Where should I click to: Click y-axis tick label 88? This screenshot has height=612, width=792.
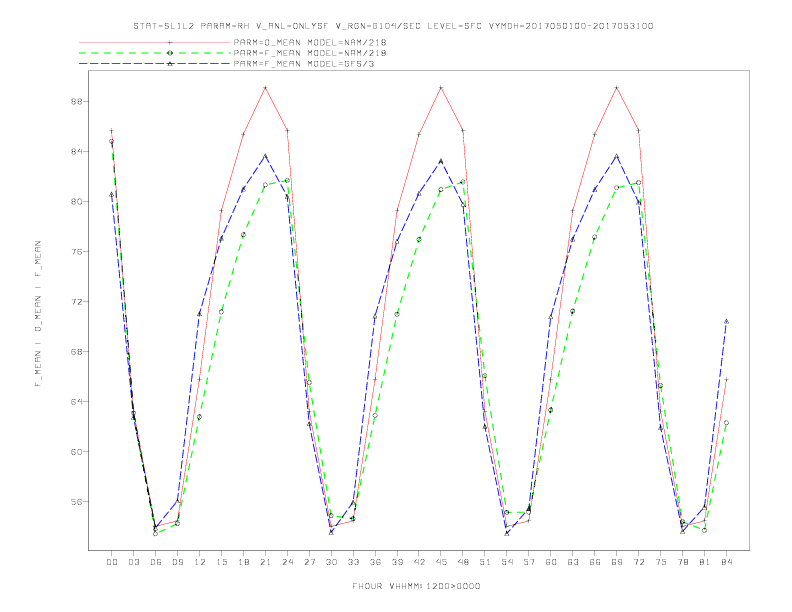(x=77, y=101)
